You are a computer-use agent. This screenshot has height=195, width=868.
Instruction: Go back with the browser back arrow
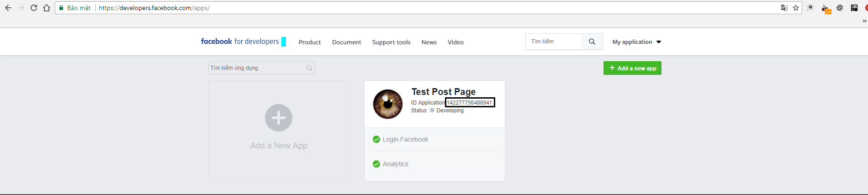tap(8, 8)
